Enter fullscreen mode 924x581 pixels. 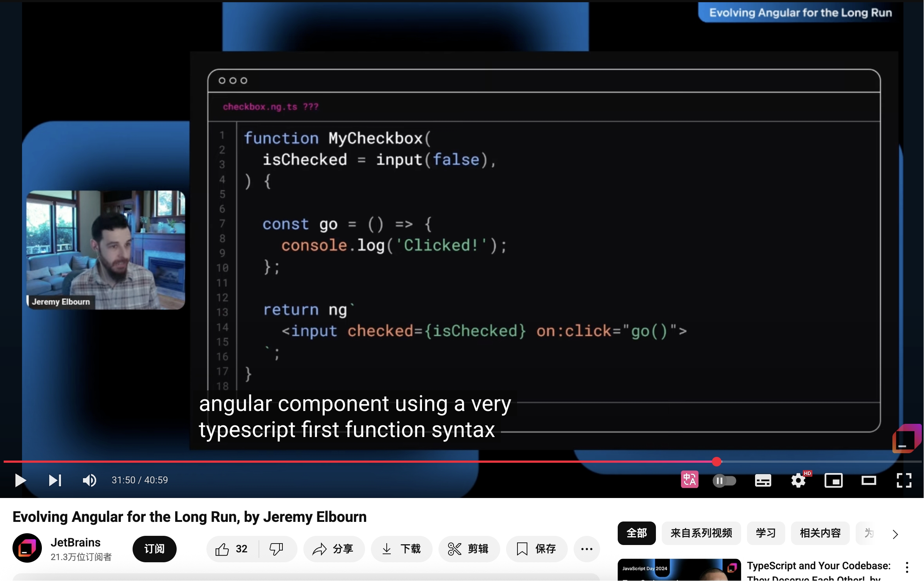tap(904, 480)
